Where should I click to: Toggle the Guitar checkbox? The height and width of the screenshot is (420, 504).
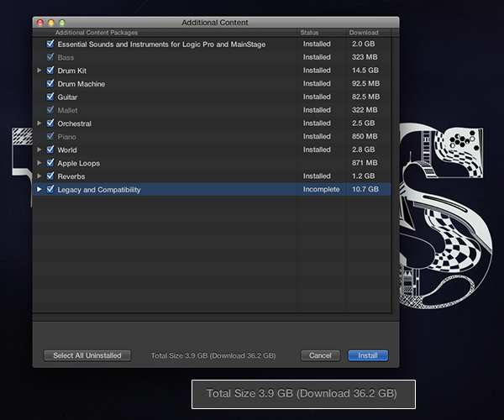[x=50, y=97]
